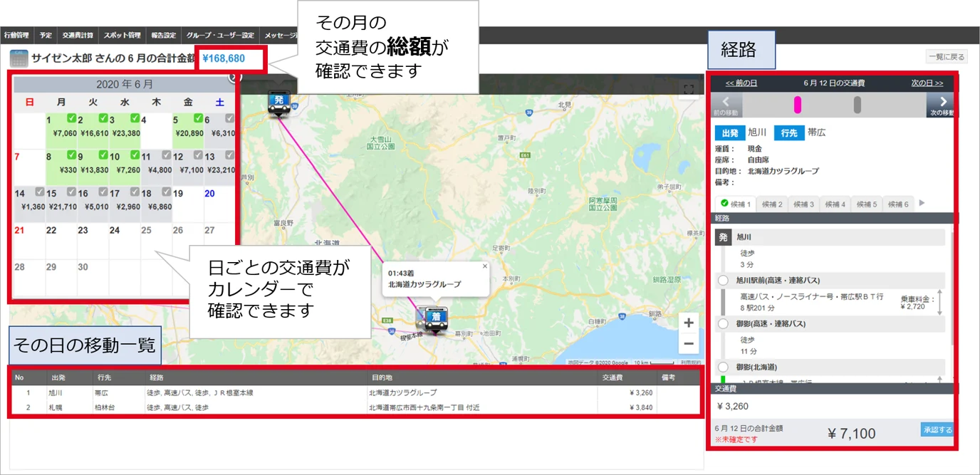Click the 着 arrival train marker on map
This screenshot has height=475, width=980.
coord(436,320)
